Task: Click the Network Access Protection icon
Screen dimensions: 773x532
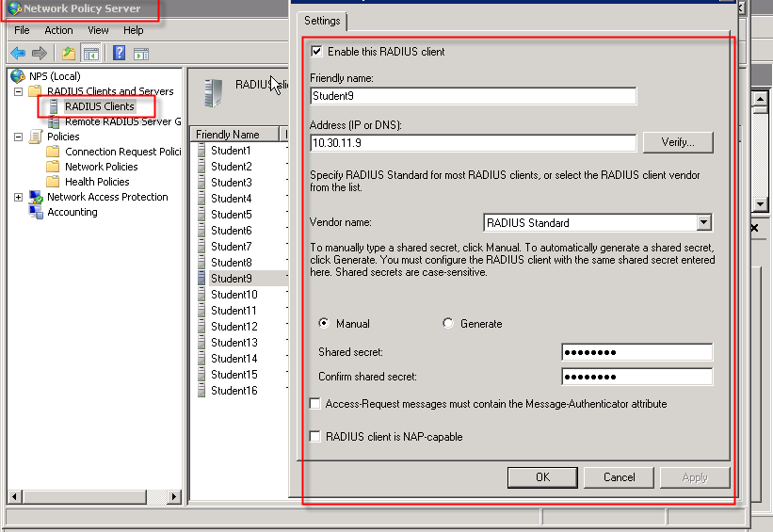Action: click(x=36, y=197)
